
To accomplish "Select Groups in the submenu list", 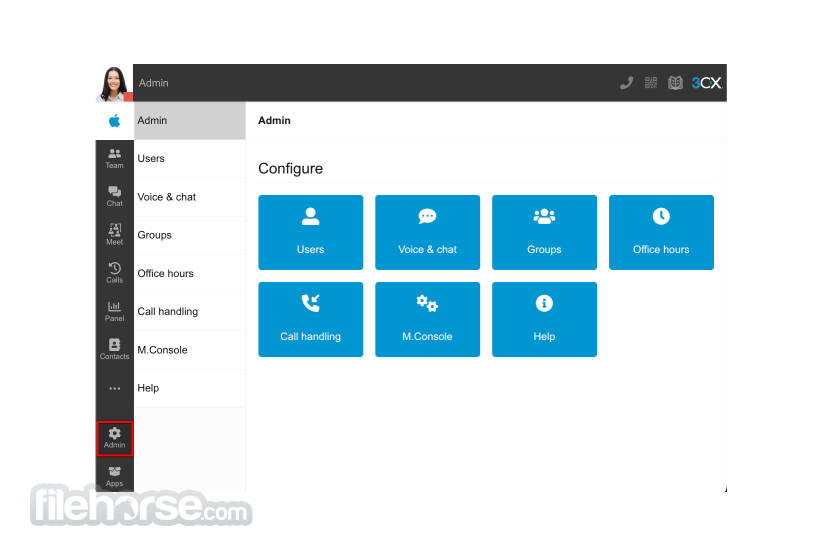I will 190,235.
